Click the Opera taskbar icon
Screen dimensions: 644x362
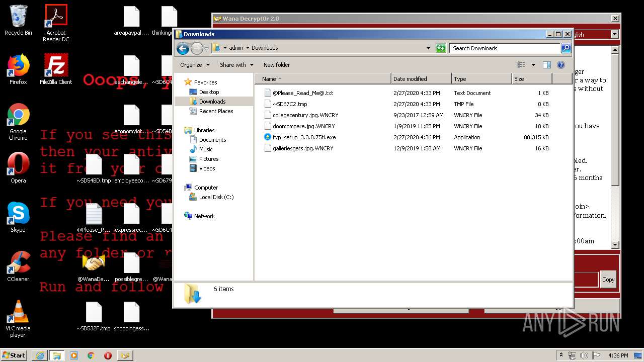pyautogui.click(x=108, y=355)
